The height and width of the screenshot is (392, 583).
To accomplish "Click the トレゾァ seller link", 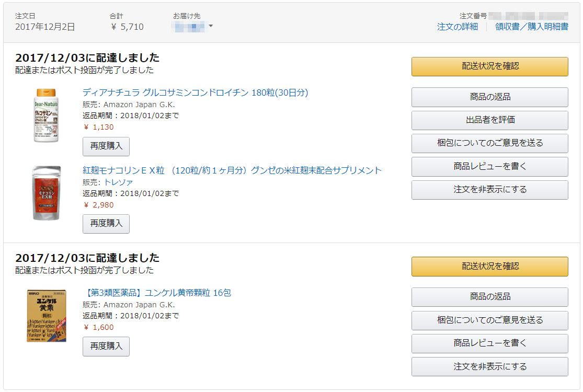I will pyautogui.click(x=118, y=182).
